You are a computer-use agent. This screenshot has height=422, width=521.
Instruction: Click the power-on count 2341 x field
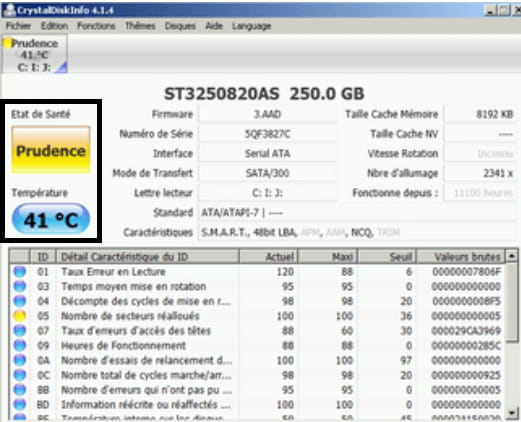480,173
